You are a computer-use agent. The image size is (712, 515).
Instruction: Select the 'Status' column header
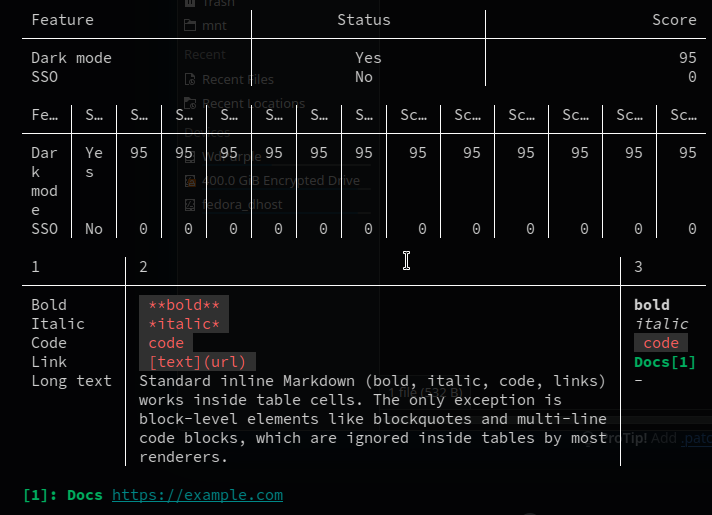tap(364, 20)
